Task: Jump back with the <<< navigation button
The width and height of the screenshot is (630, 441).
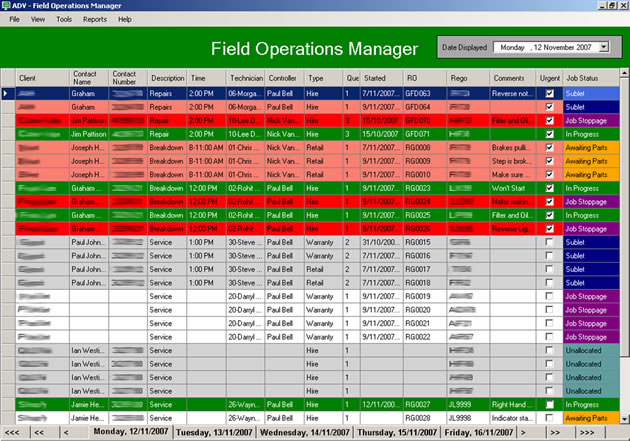Action: point(11,433)
